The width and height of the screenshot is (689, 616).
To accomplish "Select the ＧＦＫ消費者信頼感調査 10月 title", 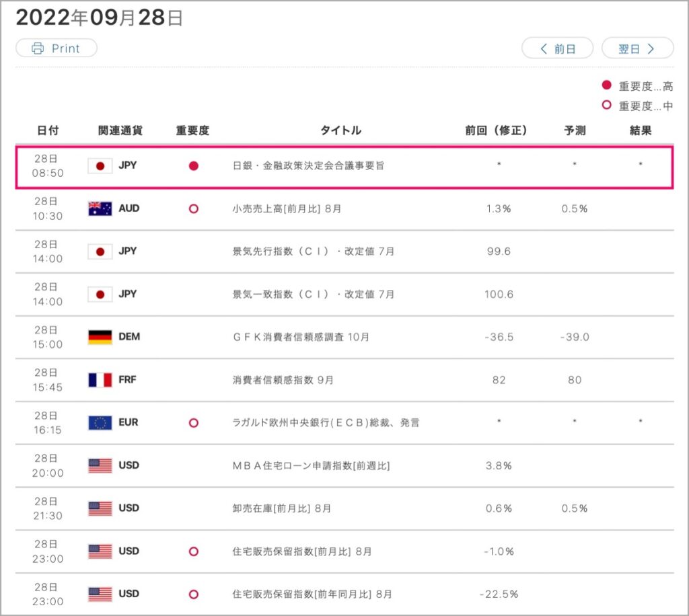I will pyautogui.click(x=301, y=337).
